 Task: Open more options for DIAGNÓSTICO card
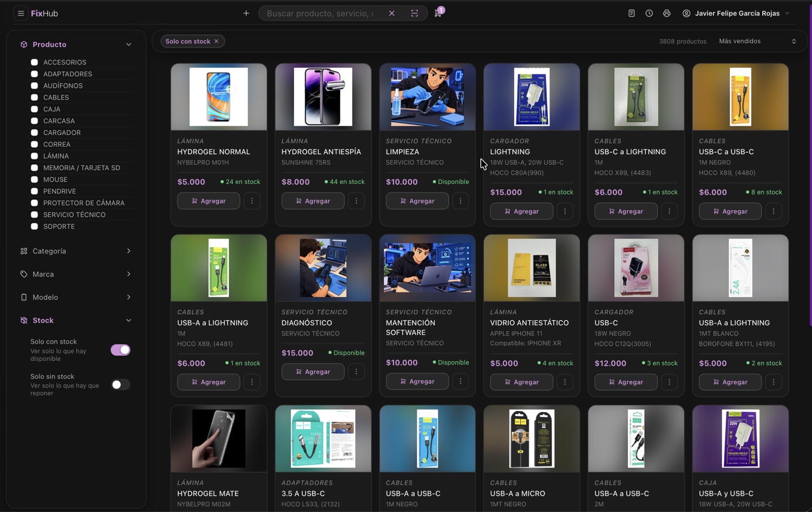coord(356,372)
